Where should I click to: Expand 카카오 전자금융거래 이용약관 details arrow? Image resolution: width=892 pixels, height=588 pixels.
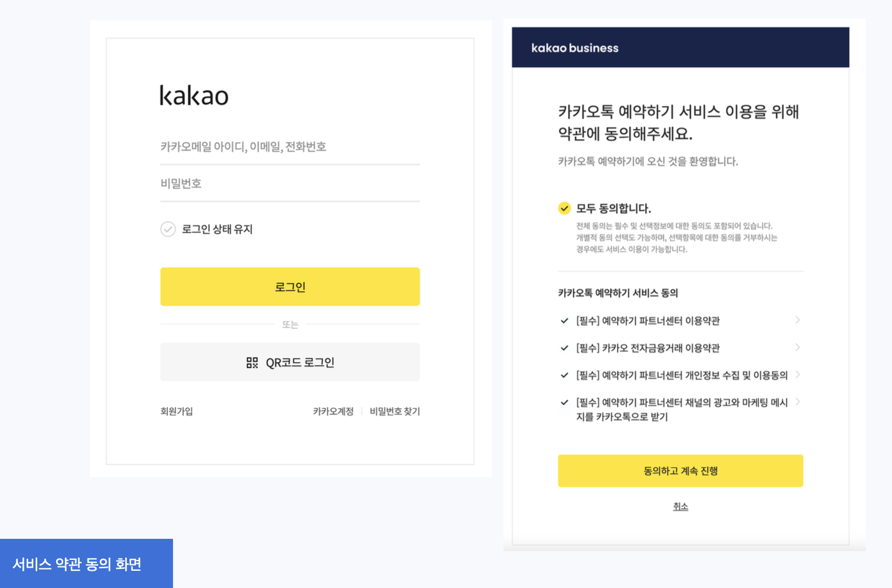coord(798,348)
